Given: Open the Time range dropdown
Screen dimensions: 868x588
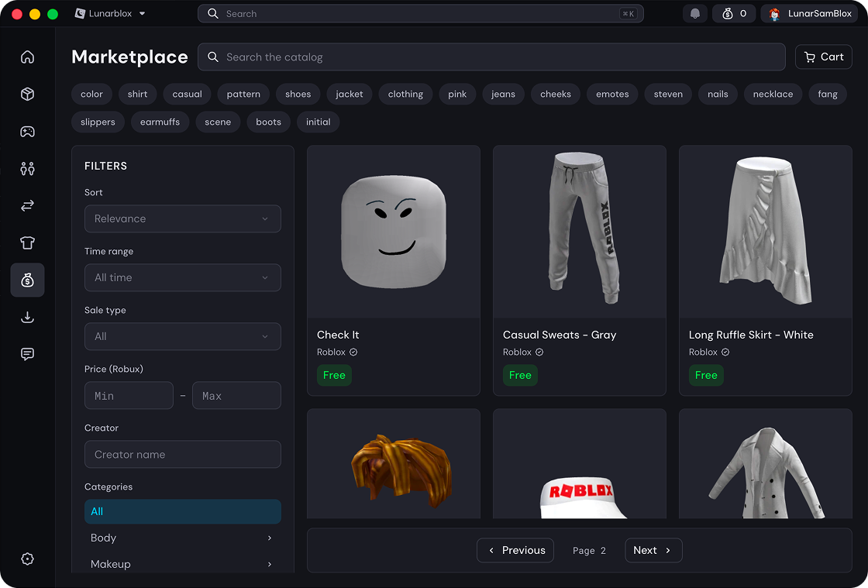Looking at the screenshot, I should (x=183, y=277).
